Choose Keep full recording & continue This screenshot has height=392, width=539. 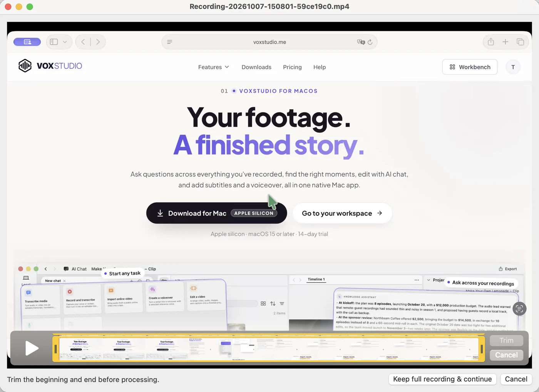[x=442, y=379]
